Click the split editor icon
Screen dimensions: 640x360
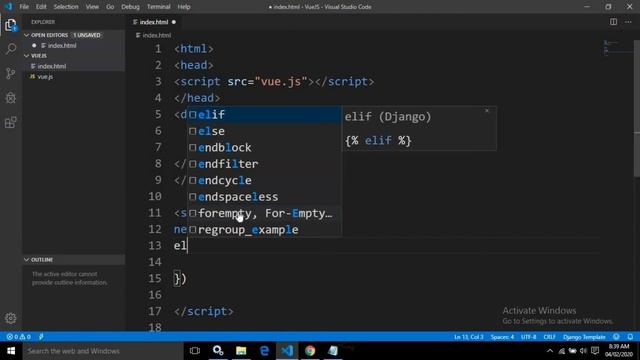point(613,22)
